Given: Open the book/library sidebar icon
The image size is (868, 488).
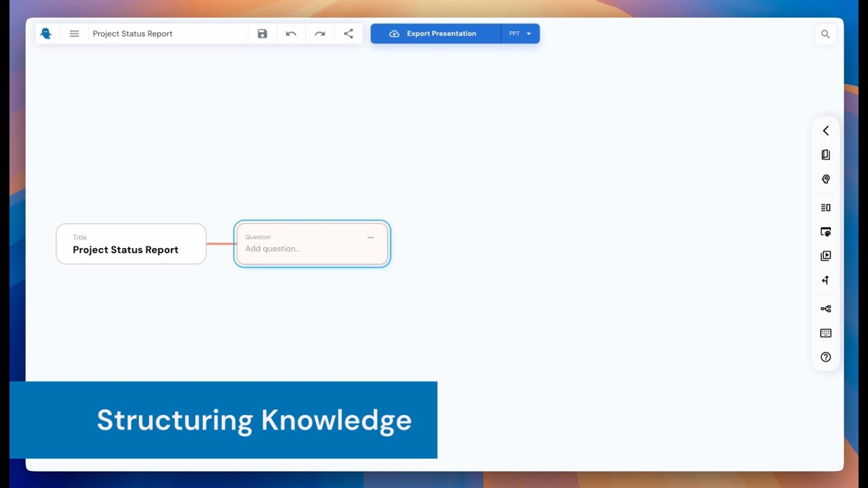Looking at the screenshot, I should coord(825,155).
